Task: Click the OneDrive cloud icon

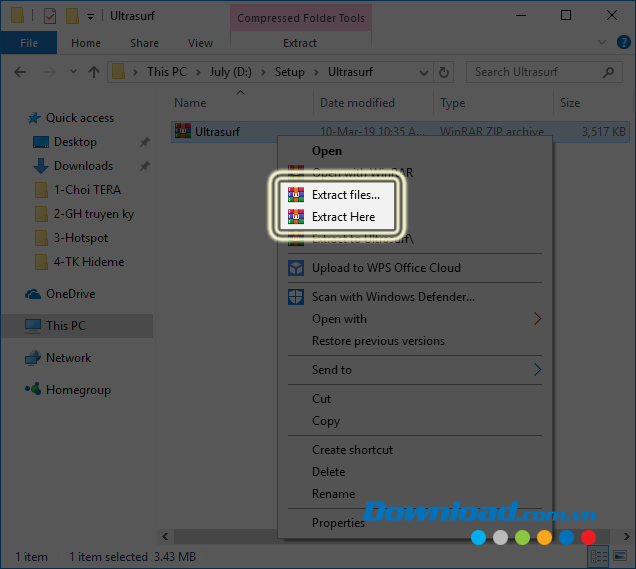Action: [x=33, y=294]
